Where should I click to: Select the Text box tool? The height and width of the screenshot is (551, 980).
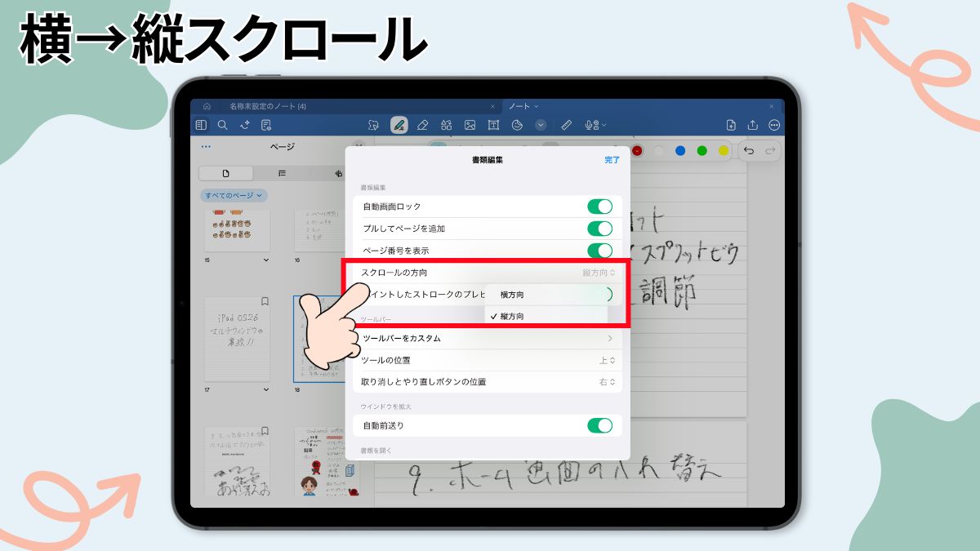click(495, 125)
